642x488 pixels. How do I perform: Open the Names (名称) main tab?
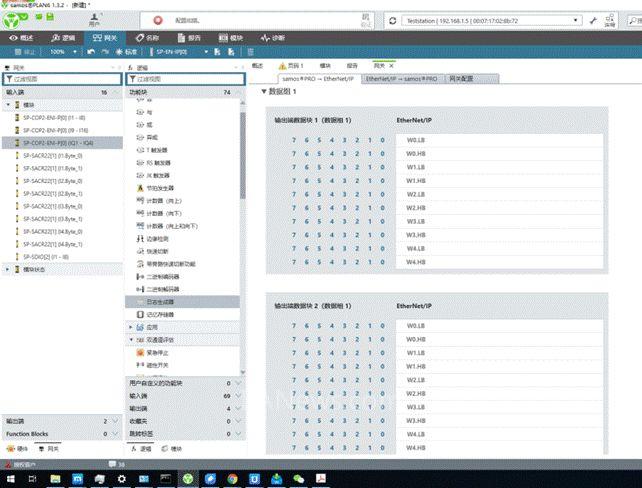pyautogui.click(x=147, y=38)
